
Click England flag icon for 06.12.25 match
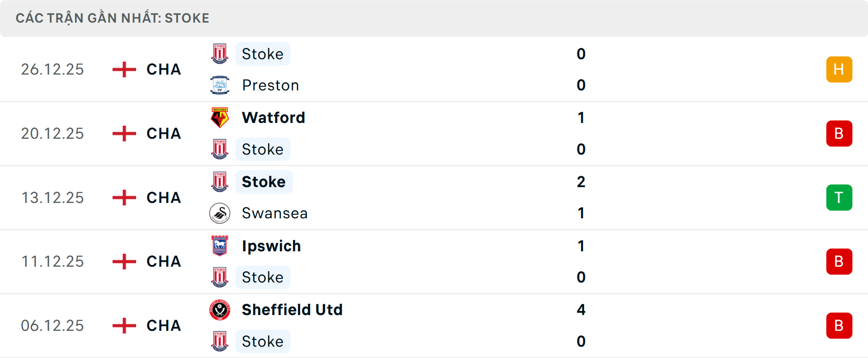click(x=124, y=325)
